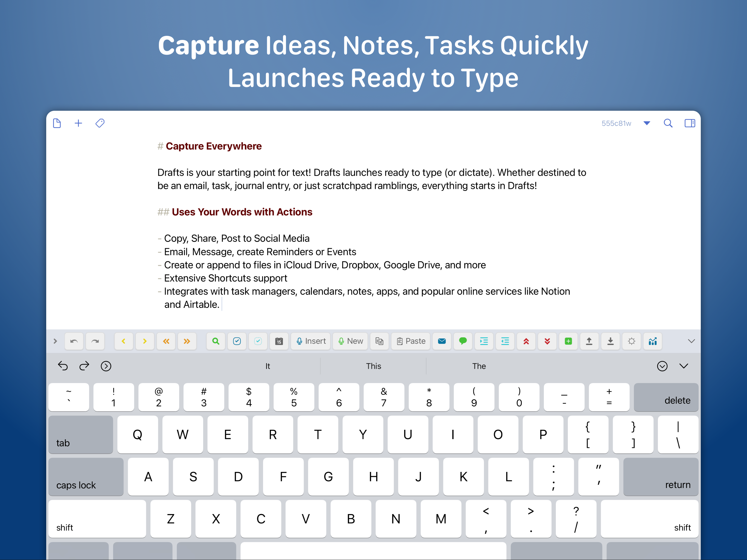This screenshot has width=747, height=560.
Task: Choose the "The" predictive suggestion
Action: coord(478,366)
